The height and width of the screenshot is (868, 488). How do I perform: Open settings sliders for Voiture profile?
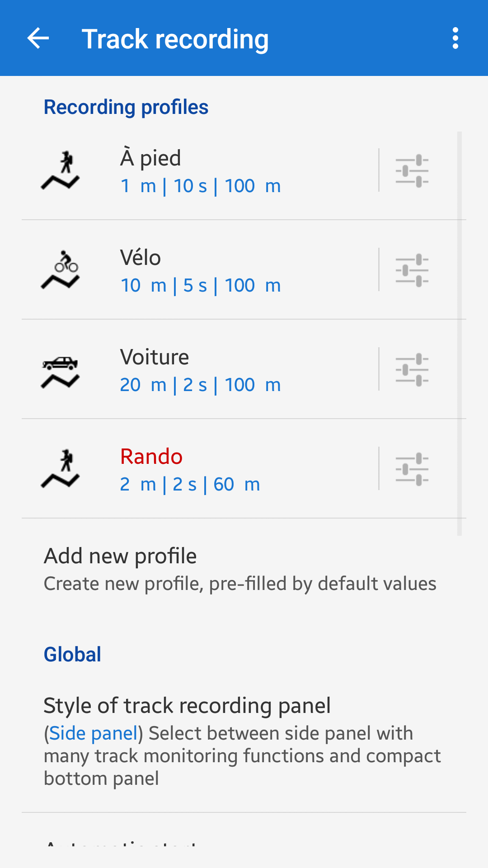(x=412, y=369)
